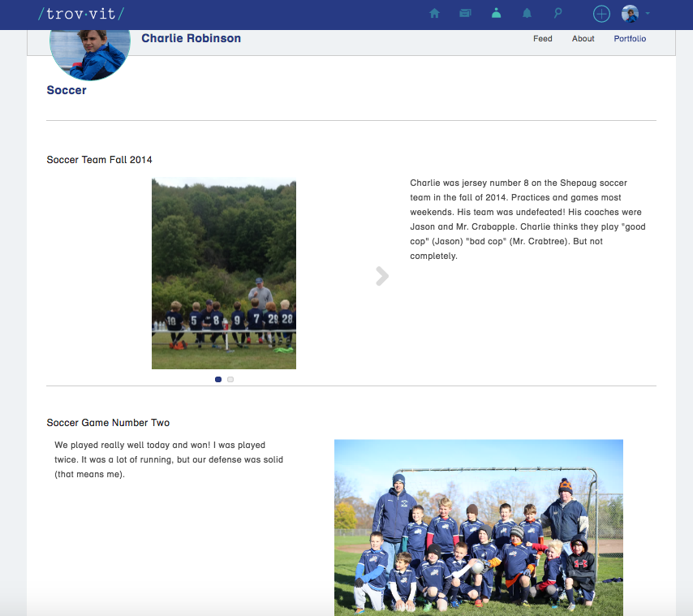Go to the home feed icon
The width and height of the screenshot is (693, 616).
click(434, 14)
